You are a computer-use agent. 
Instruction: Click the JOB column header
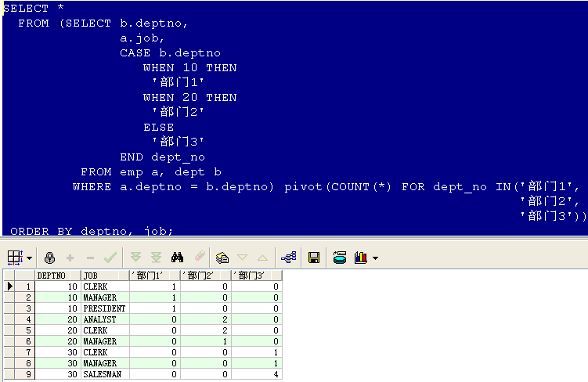105,276
